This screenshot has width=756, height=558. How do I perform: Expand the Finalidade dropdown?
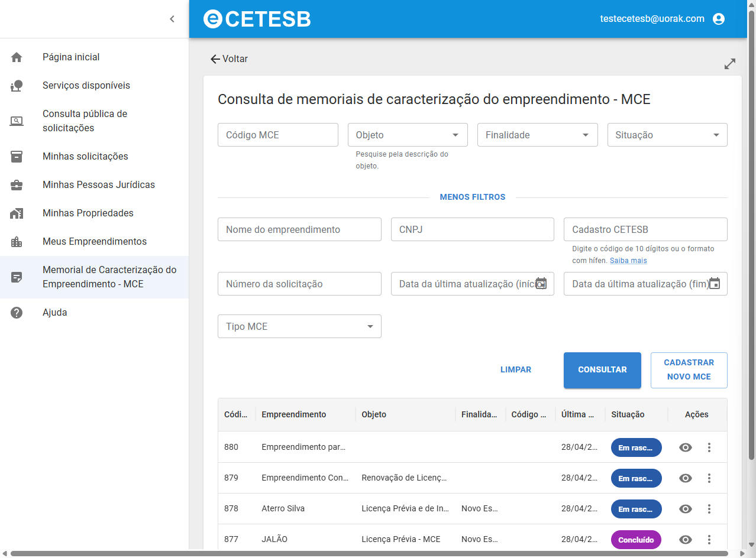click(537, 135)
